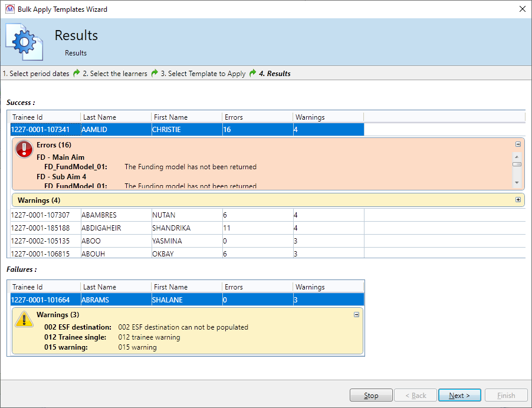The width and height of the screenshot is (532, 408).
Task: Click the gear wizard icon in header
Action: (x=24, y=41)
